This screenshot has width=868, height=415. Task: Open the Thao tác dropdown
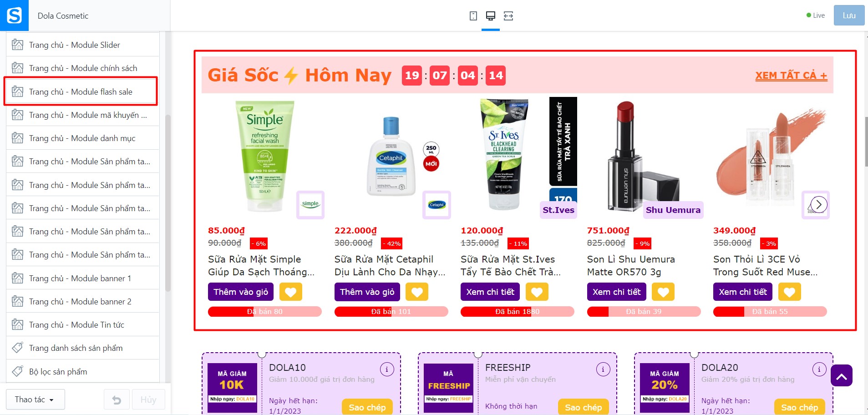pyautogui.click(x=35, y=400)
